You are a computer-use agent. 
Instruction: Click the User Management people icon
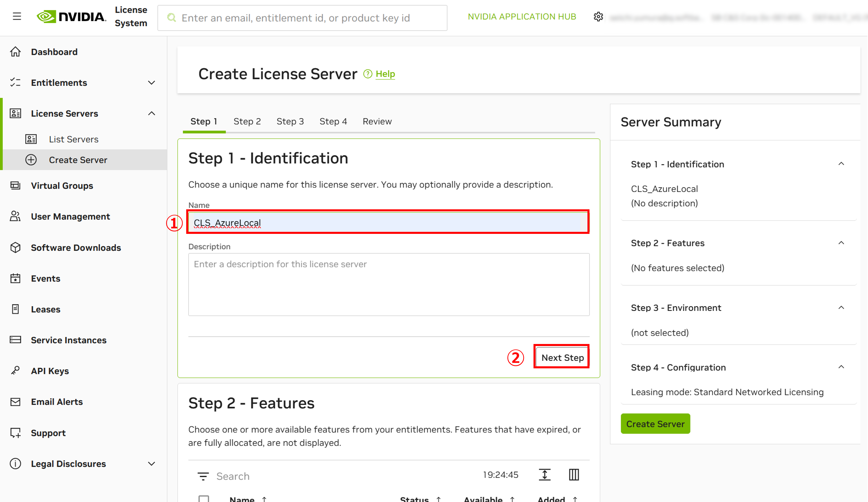15,216
